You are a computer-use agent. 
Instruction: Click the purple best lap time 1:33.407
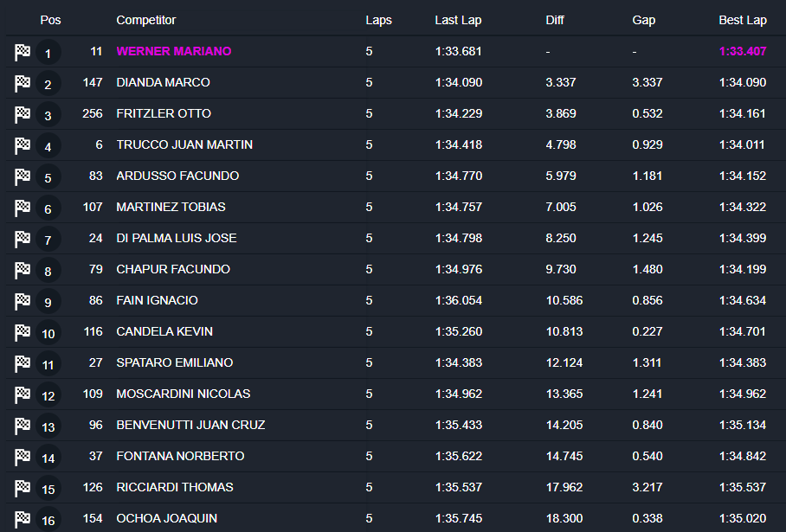pyautogui.click(x=743, y=51)
